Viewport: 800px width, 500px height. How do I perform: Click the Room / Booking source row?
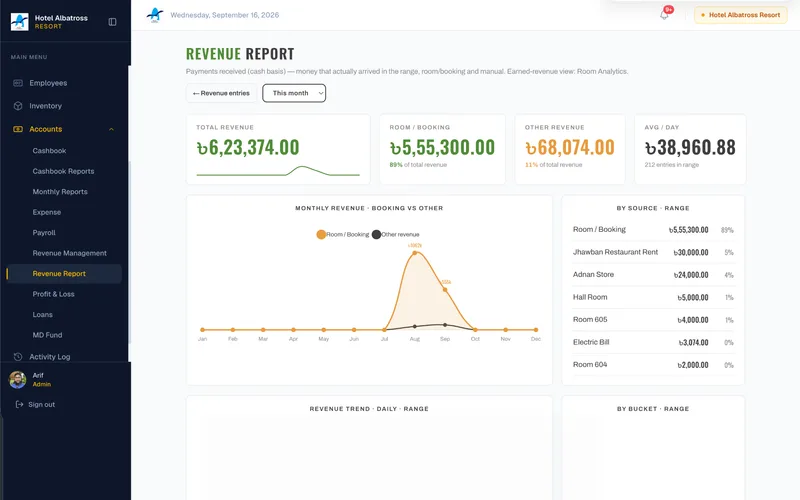click(653, 230)
